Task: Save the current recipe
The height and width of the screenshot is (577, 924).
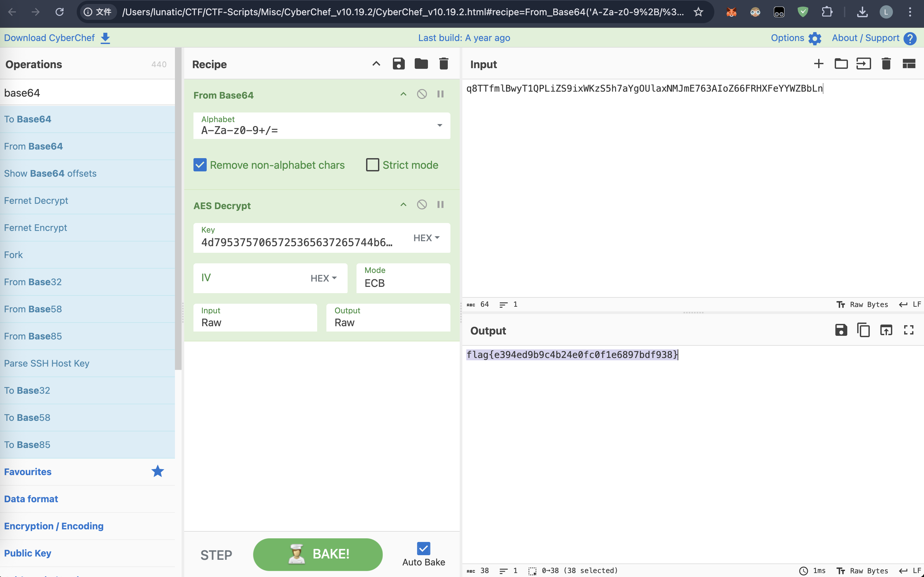Action: (399, 64)
